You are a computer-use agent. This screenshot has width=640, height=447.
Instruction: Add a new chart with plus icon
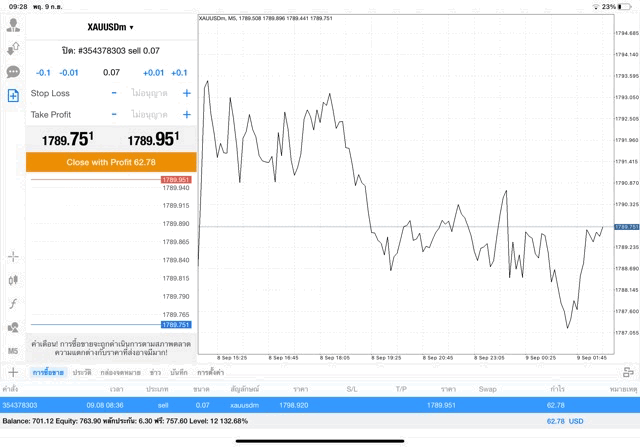(13, 372)
